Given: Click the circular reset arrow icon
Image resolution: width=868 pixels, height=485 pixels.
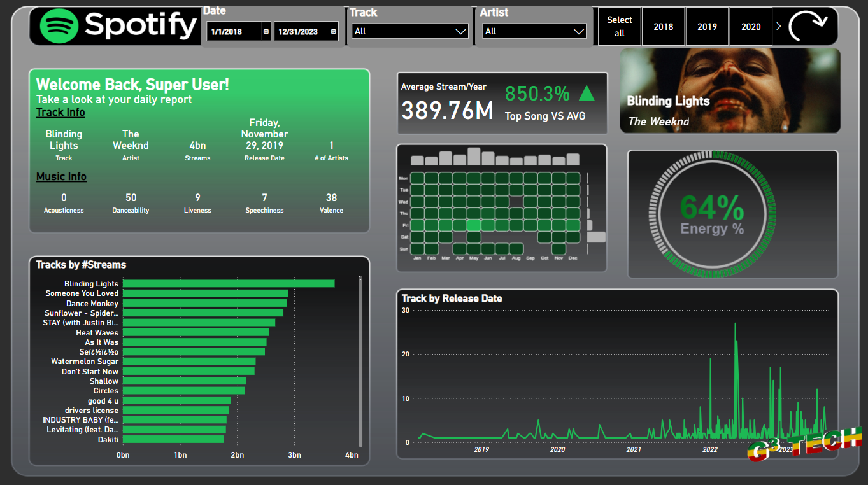Looking at the screenshot, I should (x=808, y=26).
